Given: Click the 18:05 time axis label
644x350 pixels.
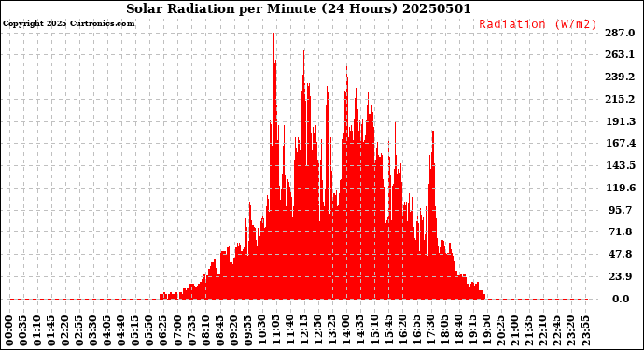Looking at the screenshot, I should (x=444, y=331).
